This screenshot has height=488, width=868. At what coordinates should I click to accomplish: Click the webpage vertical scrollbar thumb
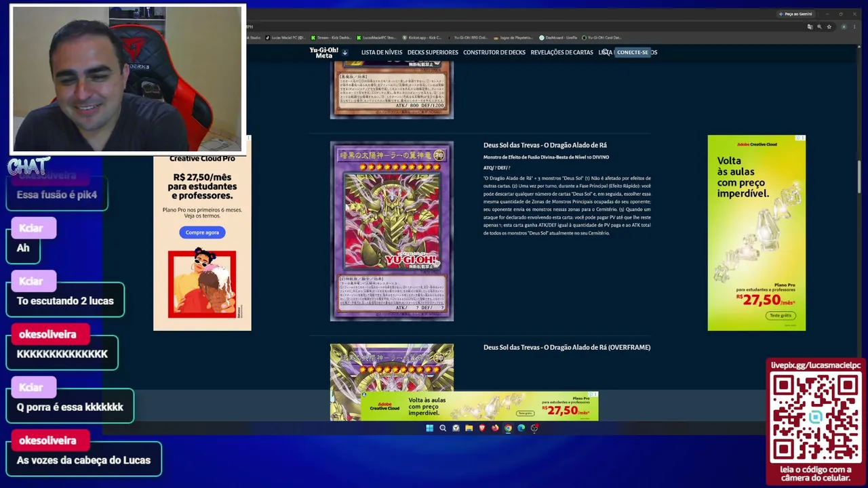859,176
